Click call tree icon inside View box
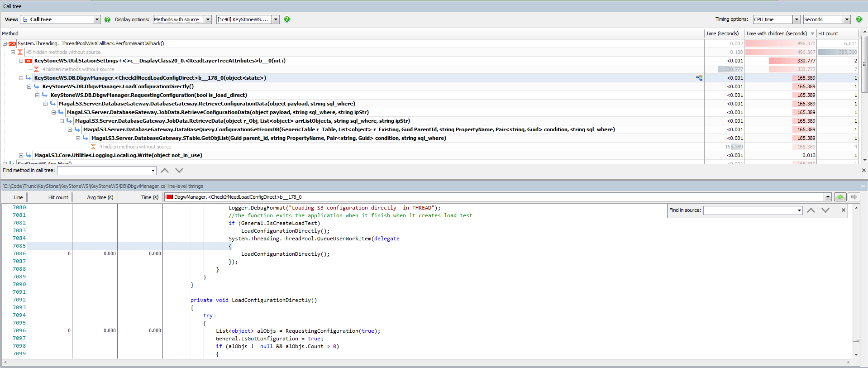The height and width of the screenshot is (368, 868). coord(25,19)
